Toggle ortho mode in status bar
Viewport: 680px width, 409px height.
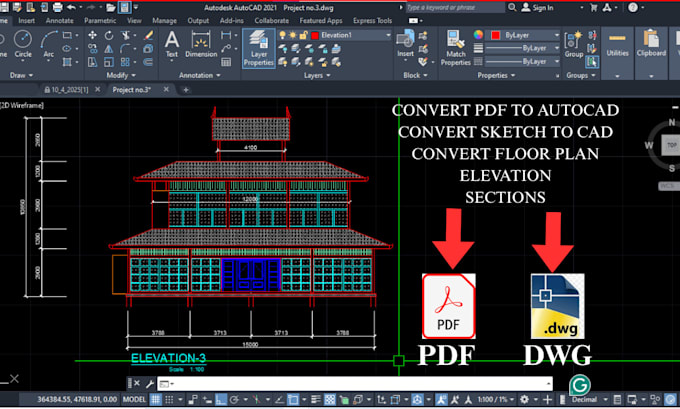point(221,399)
